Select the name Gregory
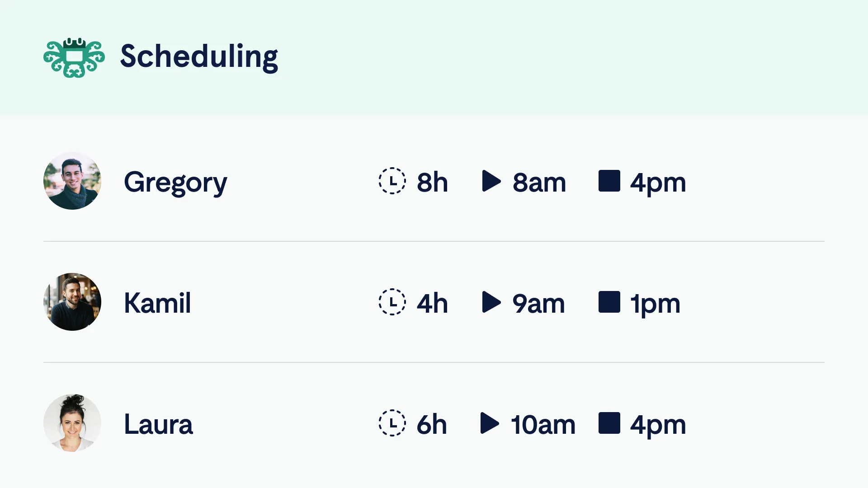This screenshot has width=868, height=488. (175, 183)
